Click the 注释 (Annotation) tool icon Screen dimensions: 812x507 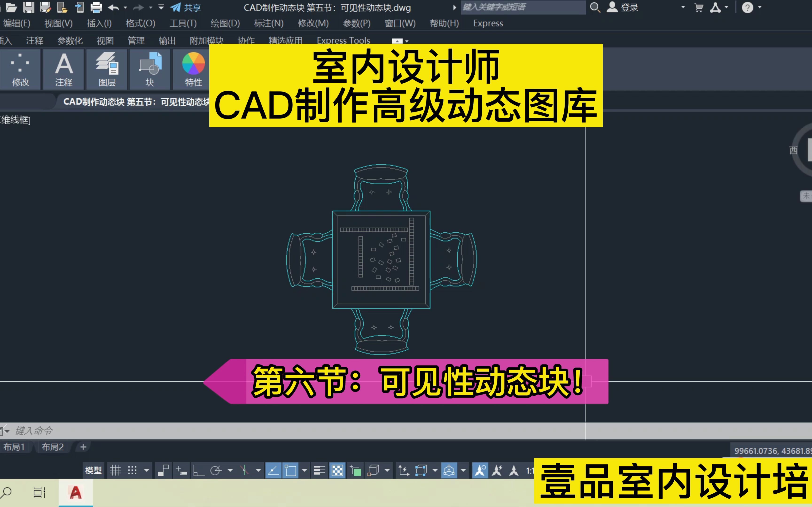click(x=65, y=67)
